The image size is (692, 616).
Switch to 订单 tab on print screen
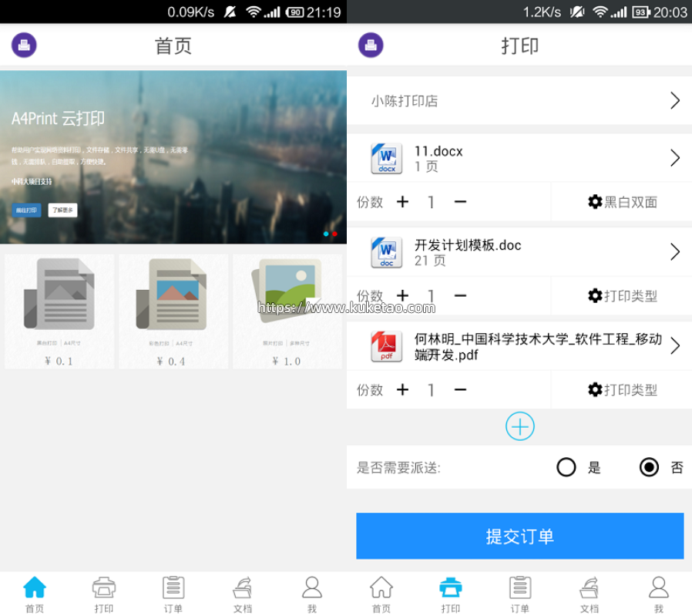(520, 595)
